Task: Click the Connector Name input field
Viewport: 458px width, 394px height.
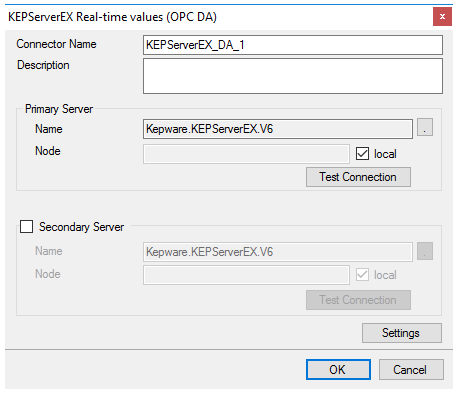Action: tap(293, 45)
